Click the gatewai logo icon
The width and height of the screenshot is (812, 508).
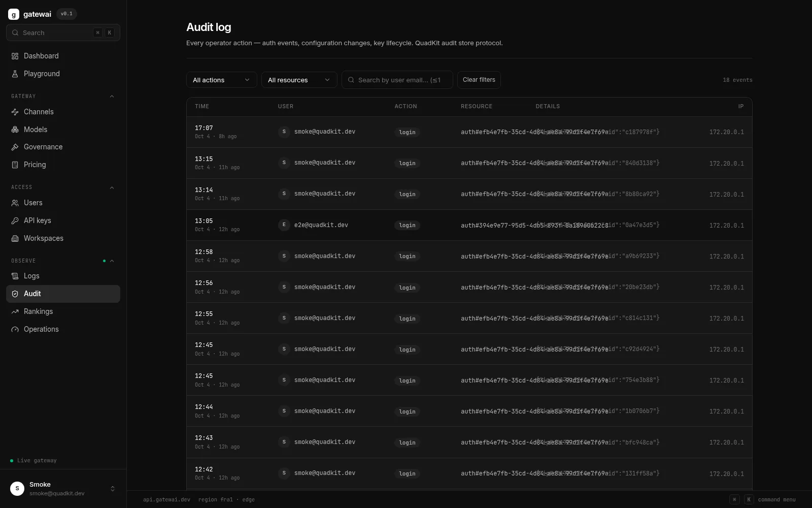tap(14, 14)
